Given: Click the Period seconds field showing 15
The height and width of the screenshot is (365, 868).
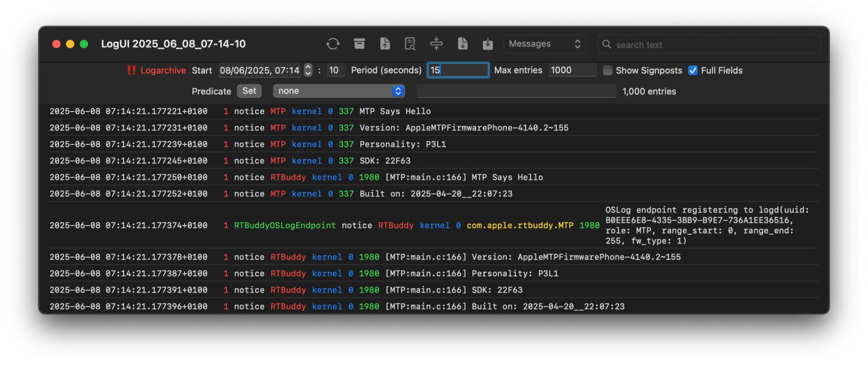Looking at the screenshot, I should (458, 71).
